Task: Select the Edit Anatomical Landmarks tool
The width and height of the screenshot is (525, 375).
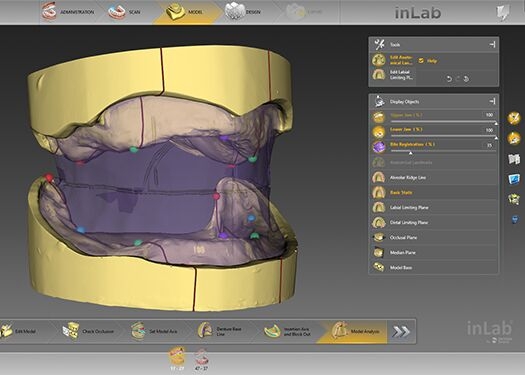Action: pos(393,60)
